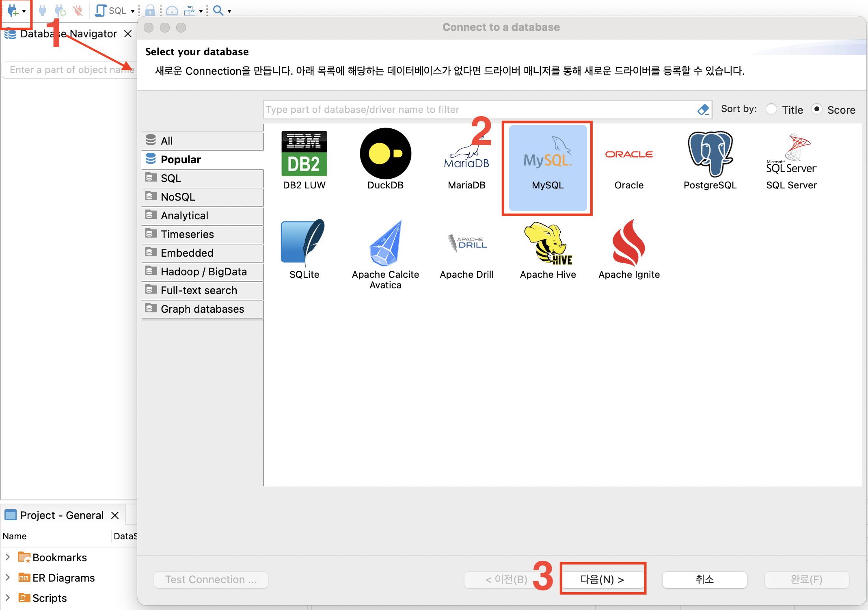Expand the ER Diagrams folder

click(7, 577)
